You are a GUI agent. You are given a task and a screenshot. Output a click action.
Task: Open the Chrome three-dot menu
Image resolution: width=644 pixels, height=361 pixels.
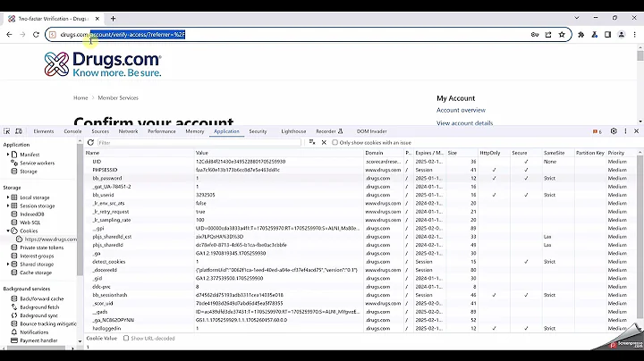pos(634,35)
